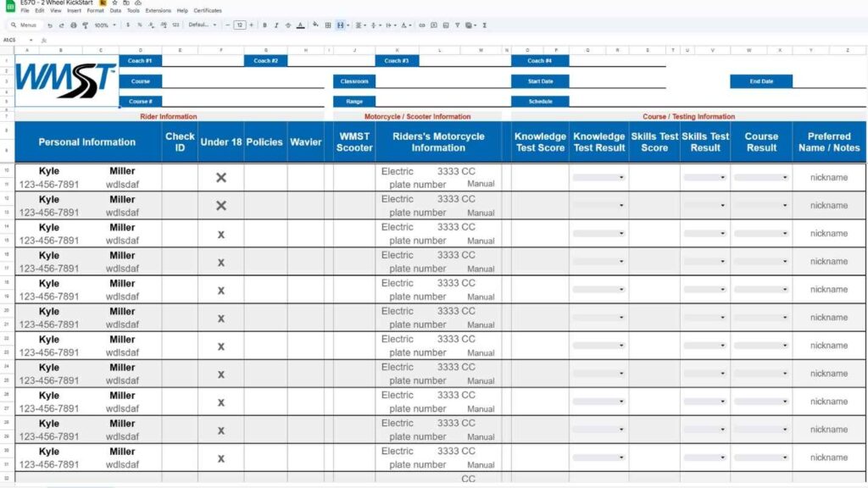Click the Undo icon in toolbar
Screen dimensions: 868x488
point(50,25)
